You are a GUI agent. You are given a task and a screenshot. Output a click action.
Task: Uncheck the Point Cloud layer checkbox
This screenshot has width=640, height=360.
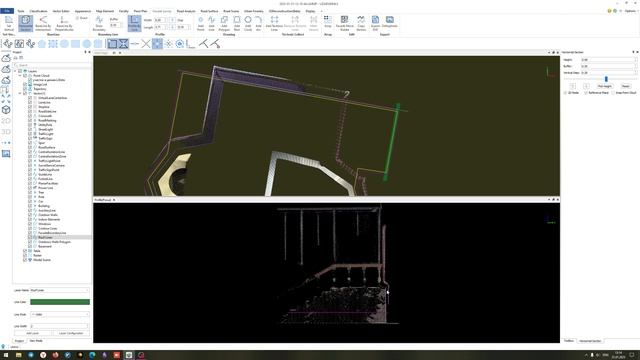[25, 76]
